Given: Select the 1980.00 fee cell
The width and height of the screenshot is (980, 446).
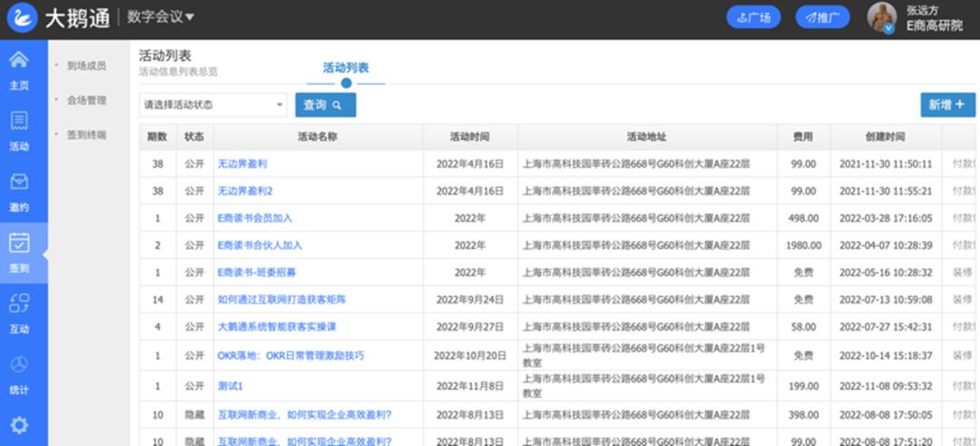Looking at the screenshot, I should tap(804, 245).
